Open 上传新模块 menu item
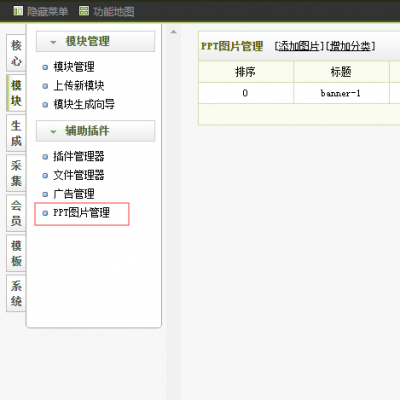Viewport: 400px width, 400px height. 79,86
